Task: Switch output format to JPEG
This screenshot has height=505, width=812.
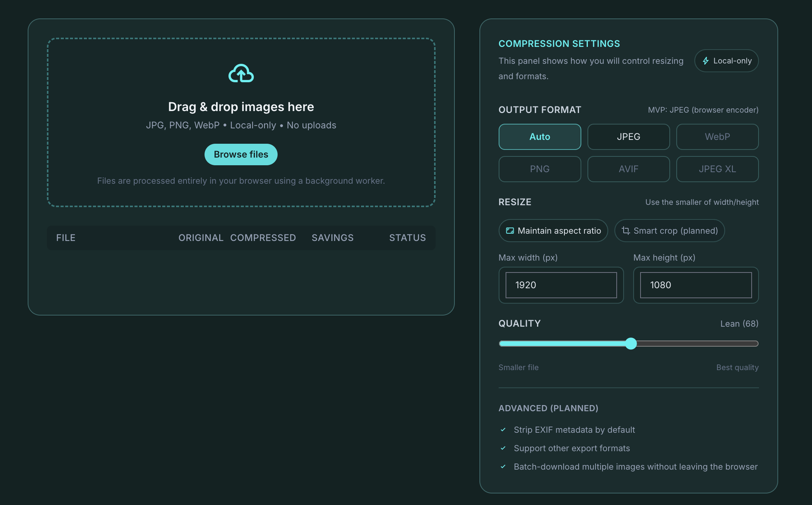Action: tap(629, 137)
